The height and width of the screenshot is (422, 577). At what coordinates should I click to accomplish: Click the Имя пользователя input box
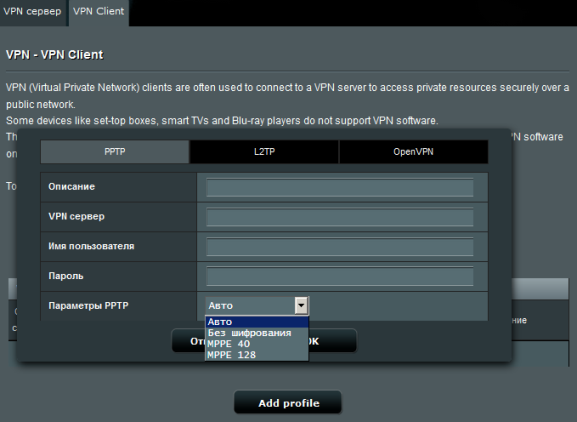coord(340,247)
